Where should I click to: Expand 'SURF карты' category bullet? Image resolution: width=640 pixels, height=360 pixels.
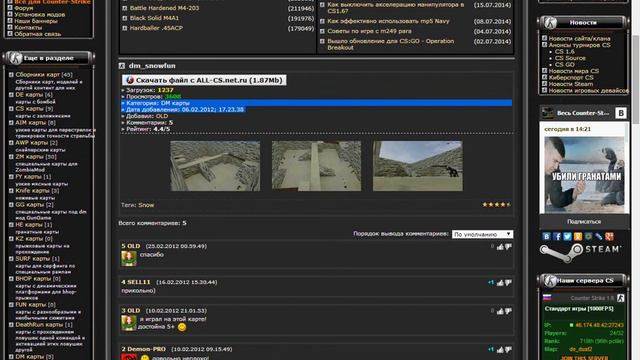pos(11,259)
